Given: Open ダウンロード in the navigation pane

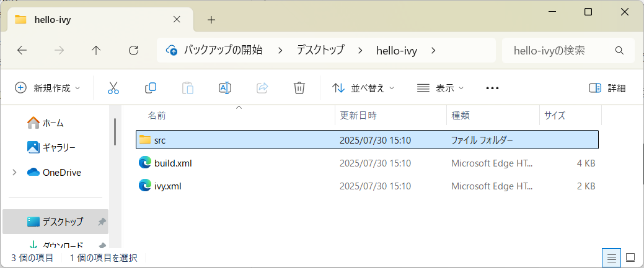Looking at the screenshot, I should coord(55,246).
